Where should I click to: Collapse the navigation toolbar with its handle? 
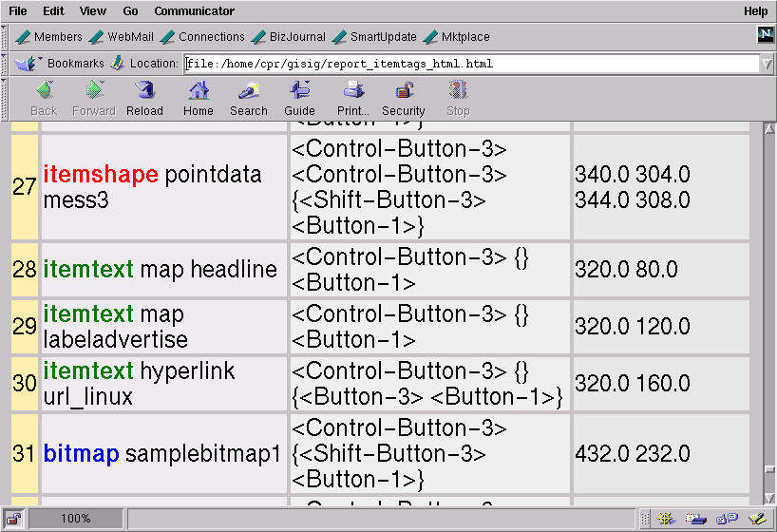click(4, 99)
